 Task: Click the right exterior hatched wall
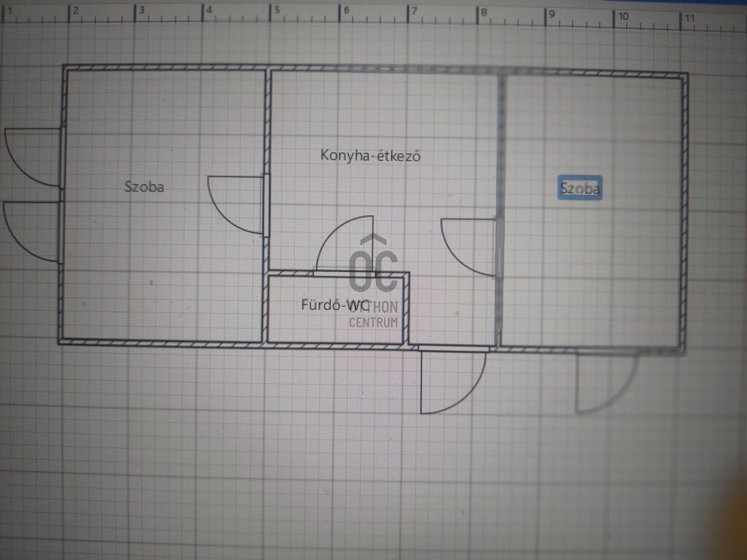point(684,213)
